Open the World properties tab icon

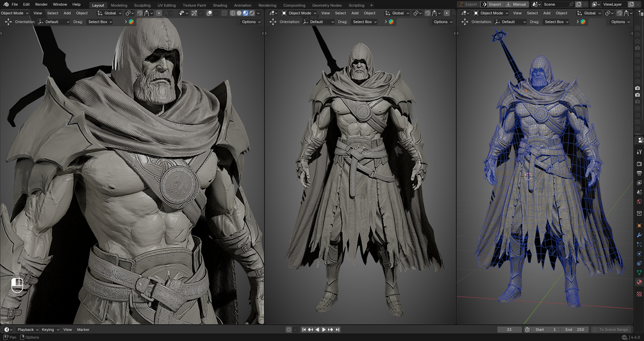[x=639, y=201]
